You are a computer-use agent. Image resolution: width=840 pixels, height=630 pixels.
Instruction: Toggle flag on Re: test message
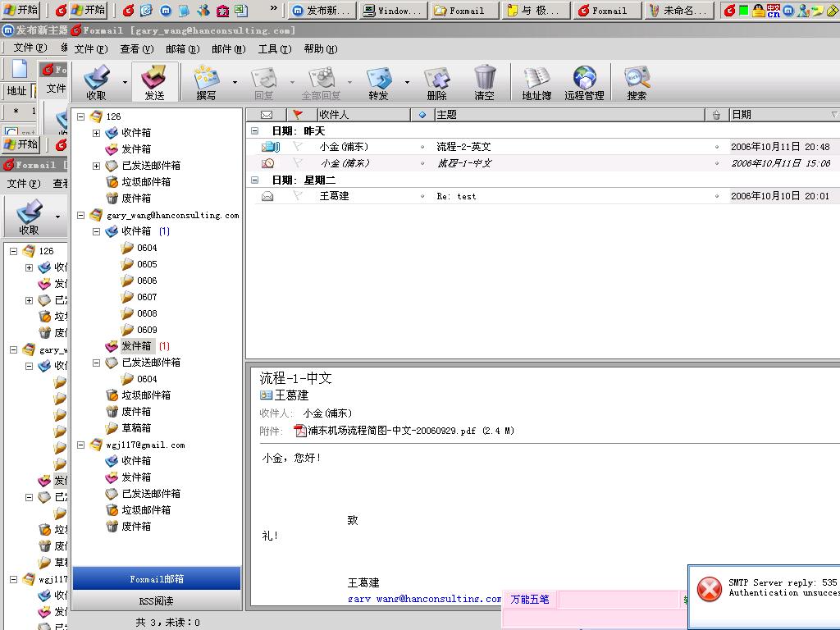point(298,196)
